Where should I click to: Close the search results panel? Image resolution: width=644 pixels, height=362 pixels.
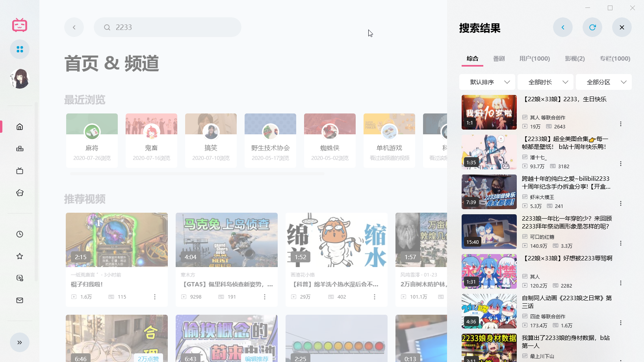pyautogui.click(x=622, y=27)
